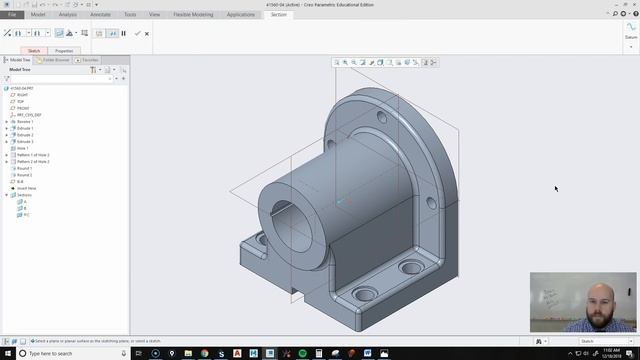Toggle the 2D view preview option
Screen dimensions: 640x360
click(x=99, y=33)
